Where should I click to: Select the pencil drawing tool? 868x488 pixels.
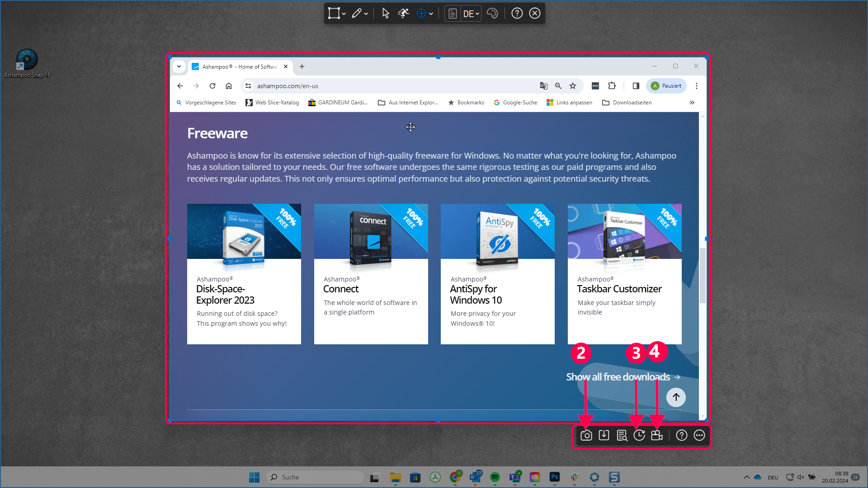pyautogui.click(x=357, y=14)
